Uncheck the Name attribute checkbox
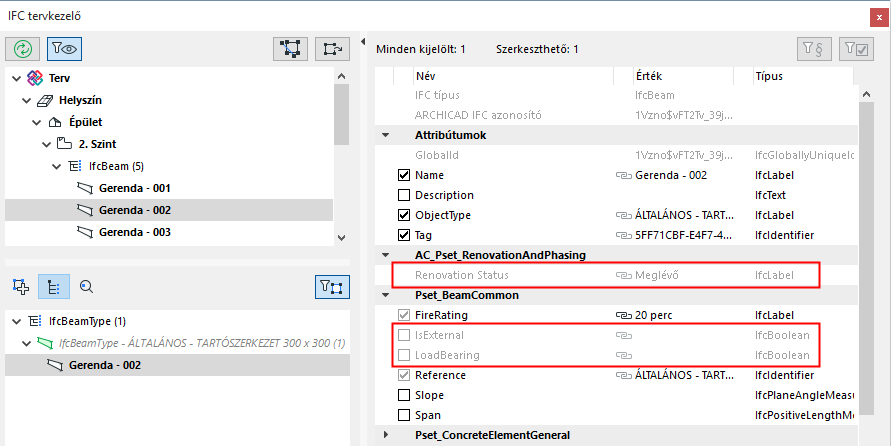This screenshot has width=891, height=446. pyautogui.click(x=405, y=175)
